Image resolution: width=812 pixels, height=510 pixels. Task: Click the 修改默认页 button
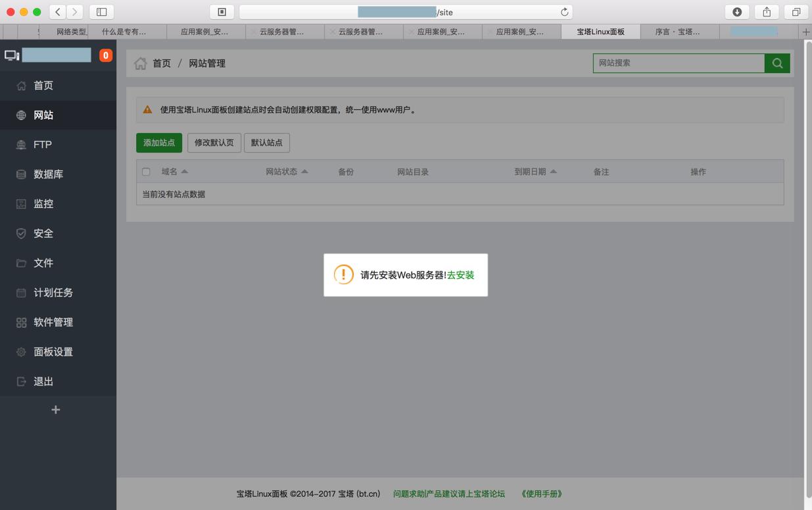coord(214,143)
